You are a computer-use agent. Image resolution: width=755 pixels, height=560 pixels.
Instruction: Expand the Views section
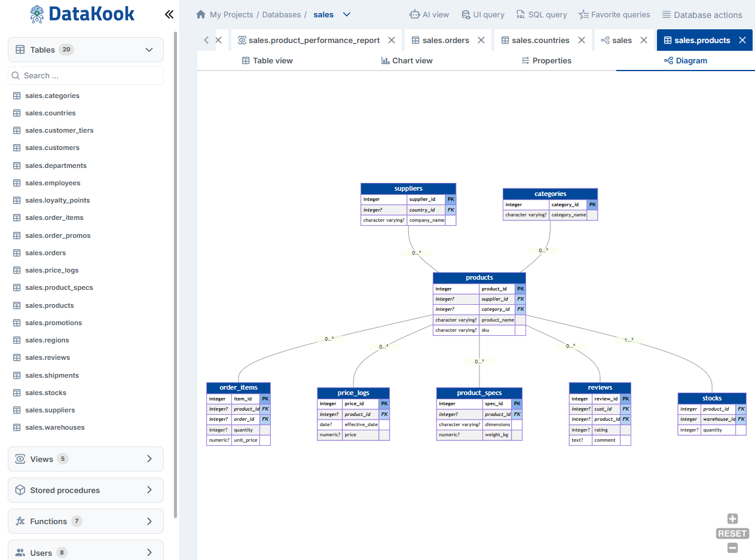(85, 459)
